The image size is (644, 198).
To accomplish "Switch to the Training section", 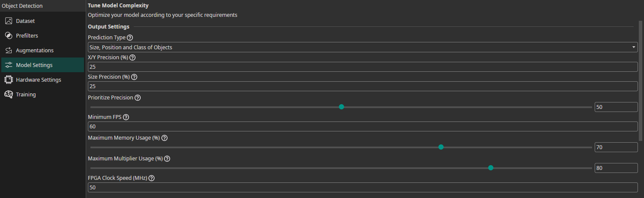I will click(x=42, y=94).
